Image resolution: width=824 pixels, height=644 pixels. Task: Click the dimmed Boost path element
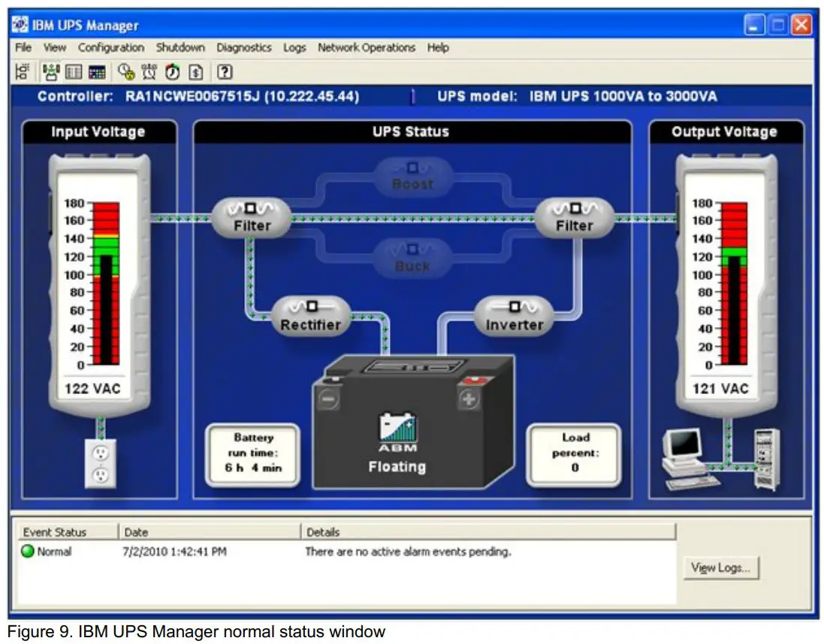(413, 174)
